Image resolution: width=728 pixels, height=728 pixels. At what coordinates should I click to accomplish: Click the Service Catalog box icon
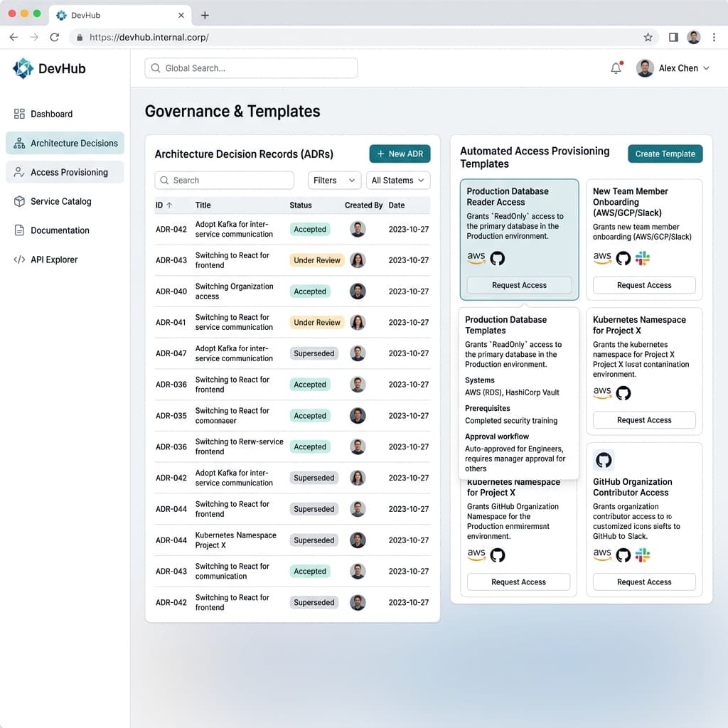(x=18, y=201)
